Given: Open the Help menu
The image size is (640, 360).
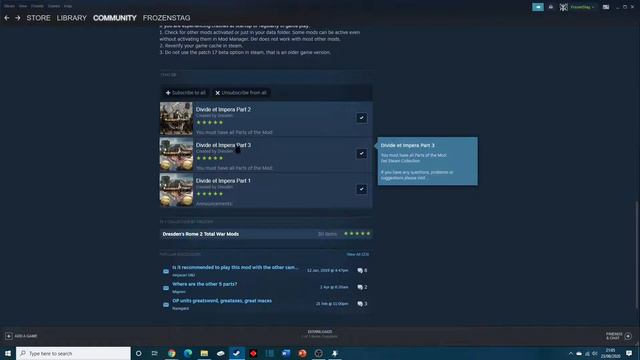Looking at the screenshot, I should [68, 6].
